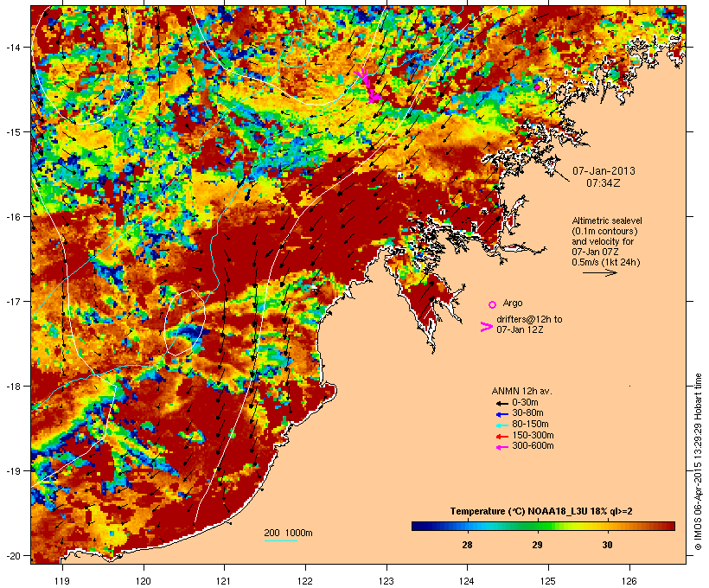709x588 pixels.
Task: Click the '-17' latitude axis label
Action: tap(12, 301)
